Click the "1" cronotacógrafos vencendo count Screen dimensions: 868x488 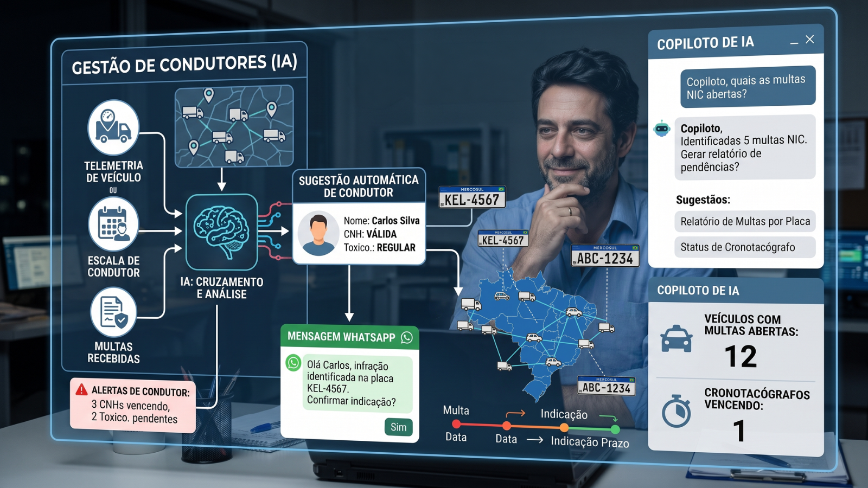tap(738, 431)
